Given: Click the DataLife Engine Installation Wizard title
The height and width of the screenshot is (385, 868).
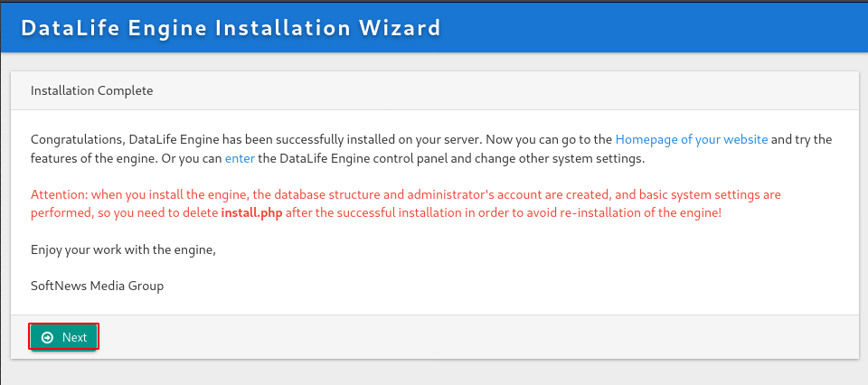Looking at the screenshot, I should pos(231,28).
